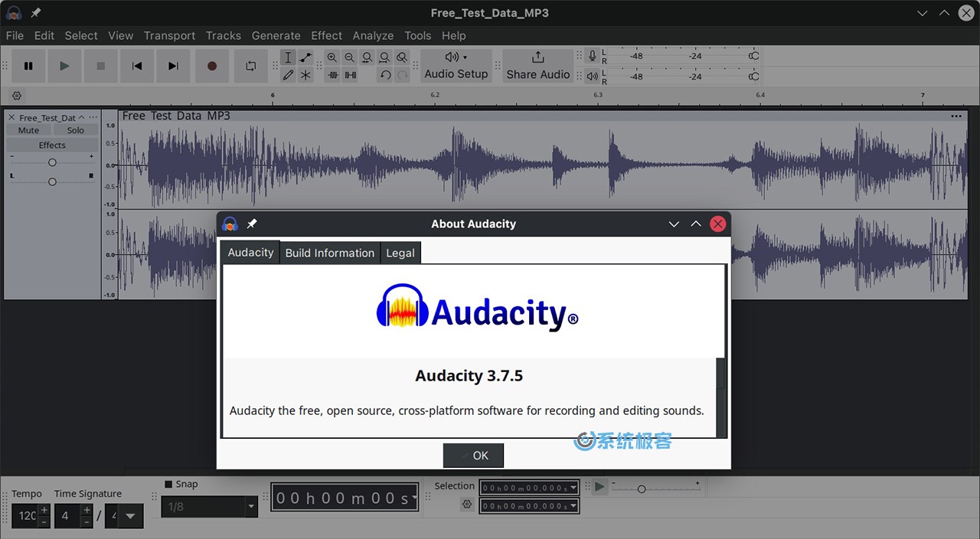Open the Tracks menu

(224, 35)
